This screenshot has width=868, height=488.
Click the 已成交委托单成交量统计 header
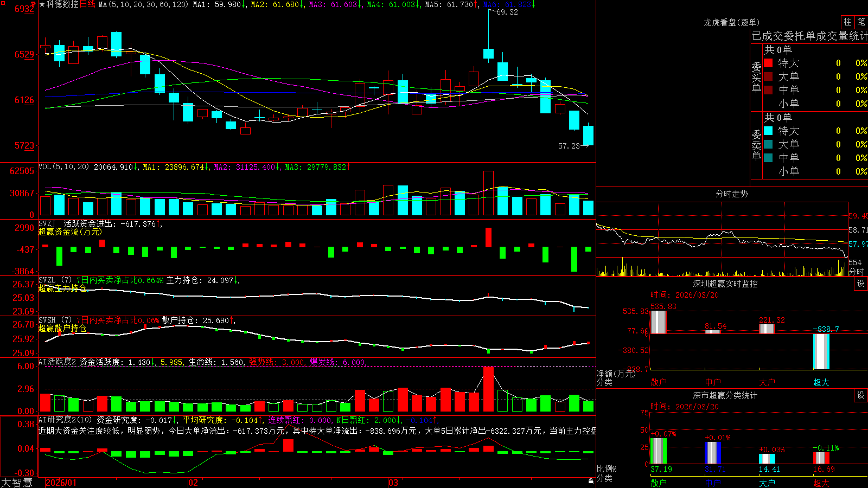tap(809, 36)
